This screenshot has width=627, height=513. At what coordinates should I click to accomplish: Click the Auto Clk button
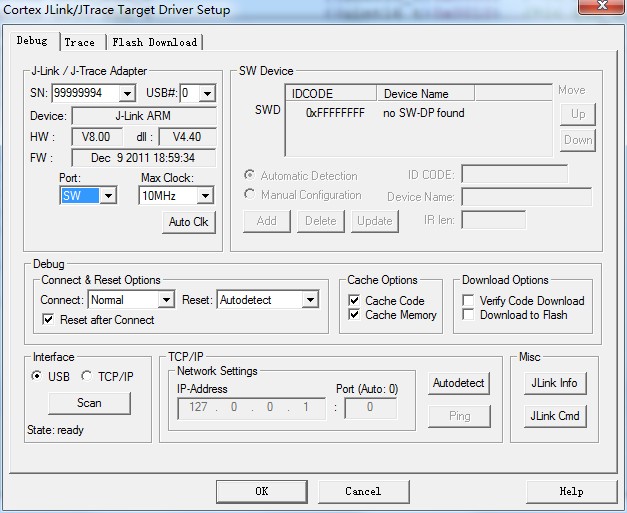click(189, 222)
